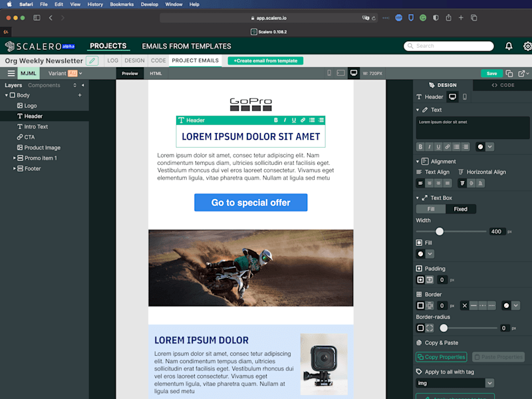
Task: Insert link using the design panel link icon
Action: [447, 146]
